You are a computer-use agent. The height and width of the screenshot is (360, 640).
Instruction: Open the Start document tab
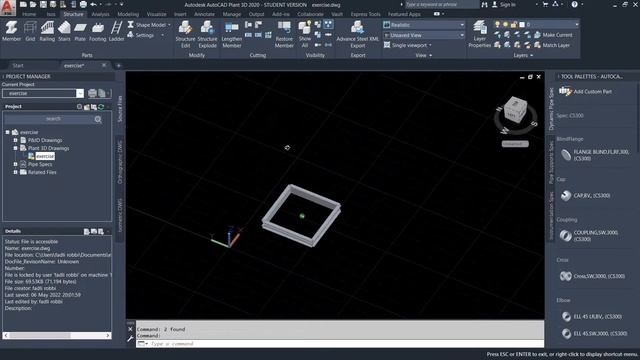click(x=18, y=65)
